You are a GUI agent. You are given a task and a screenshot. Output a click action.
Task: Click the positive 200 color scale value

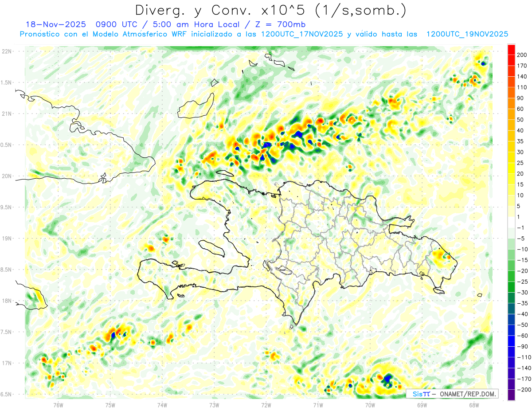(522, 55)
